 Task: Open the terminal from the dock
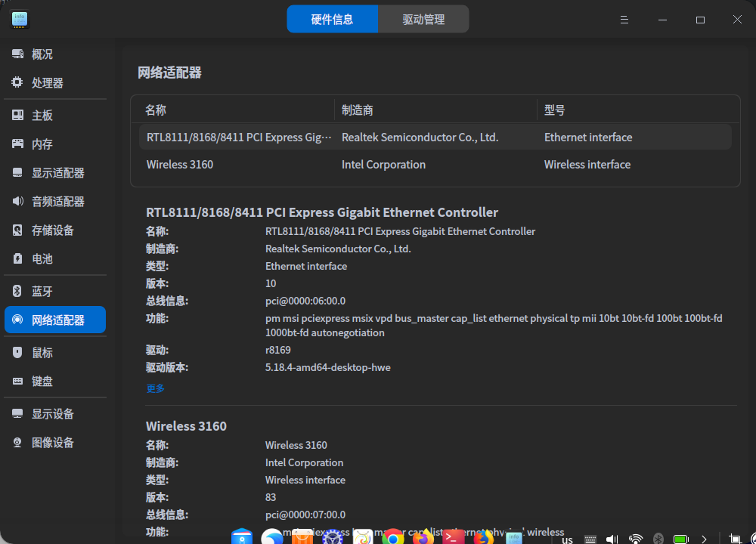(453, 536)
